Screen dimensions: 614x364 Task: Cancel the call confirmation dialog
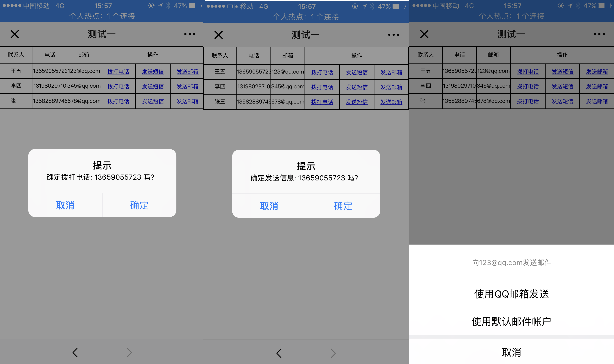coord(65,205)
